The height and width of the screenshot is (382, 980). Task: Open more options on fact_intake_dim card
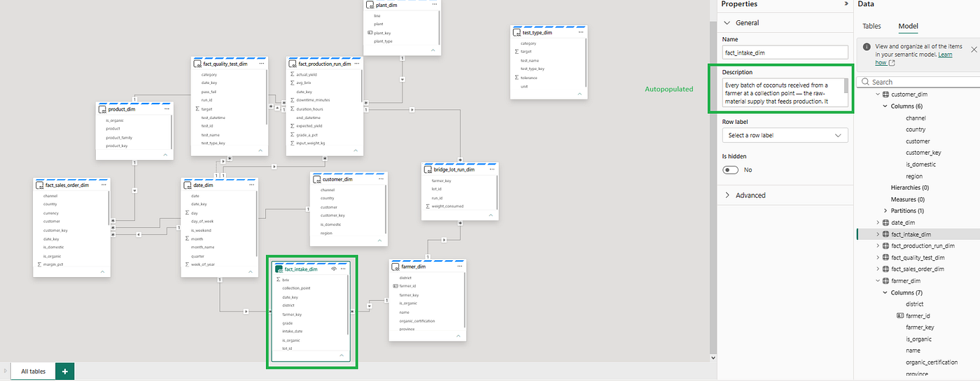point(343,269)
